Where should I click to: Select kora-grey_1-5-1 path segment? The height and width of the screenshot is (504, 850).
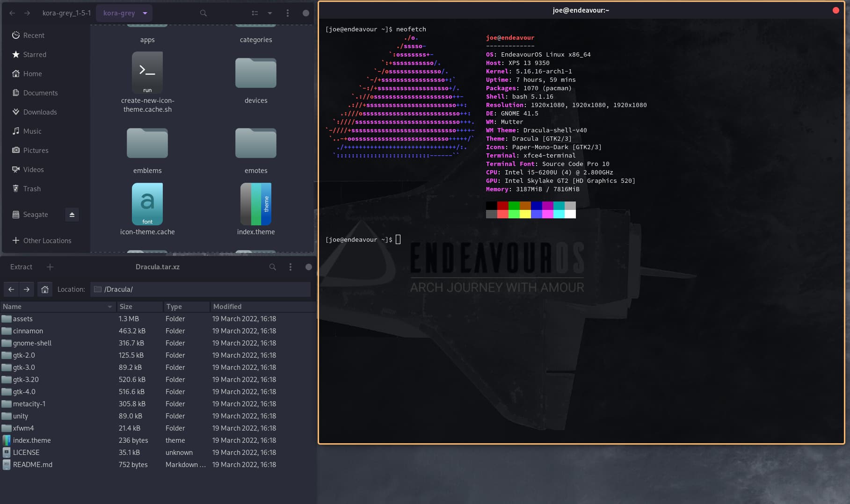click(x=66, y=13)
